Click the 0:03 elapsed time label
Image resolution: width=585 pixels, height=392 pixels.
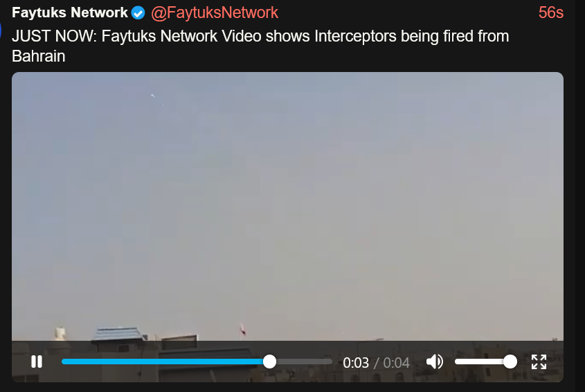(356, 362)
